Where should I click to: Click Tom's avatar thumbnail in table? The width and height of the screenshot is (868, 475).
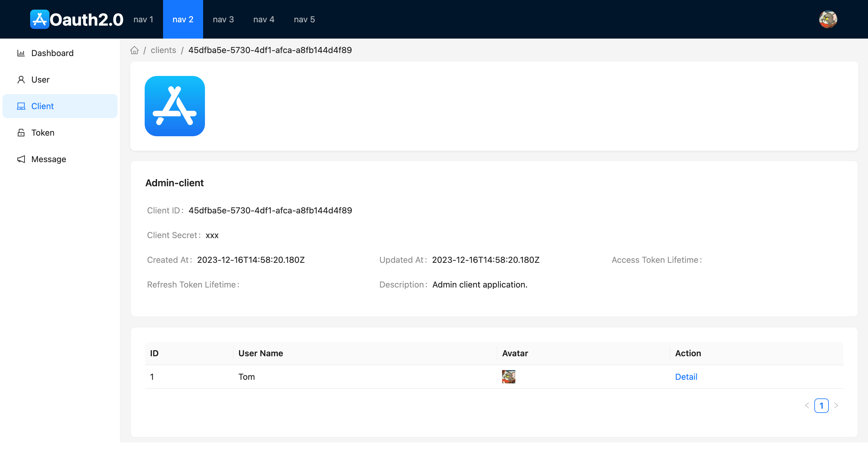pyautogui.click(x=508, y=377)
